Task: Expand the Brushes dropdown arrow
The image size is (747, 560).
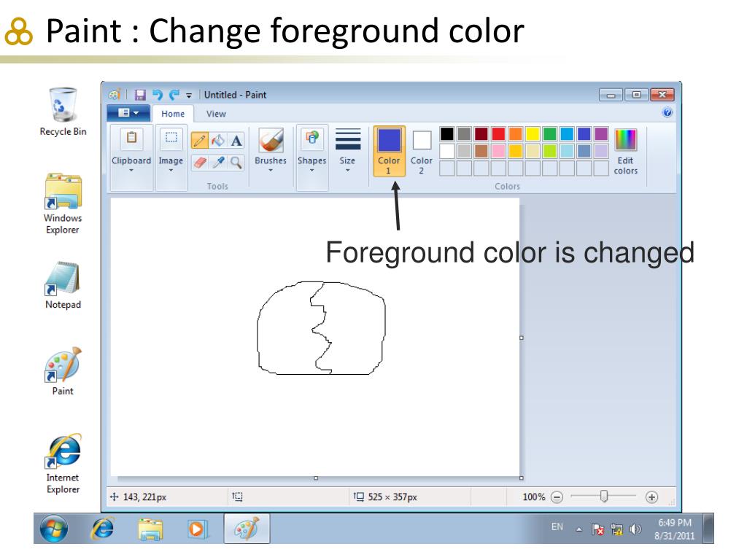Action: 271,170
